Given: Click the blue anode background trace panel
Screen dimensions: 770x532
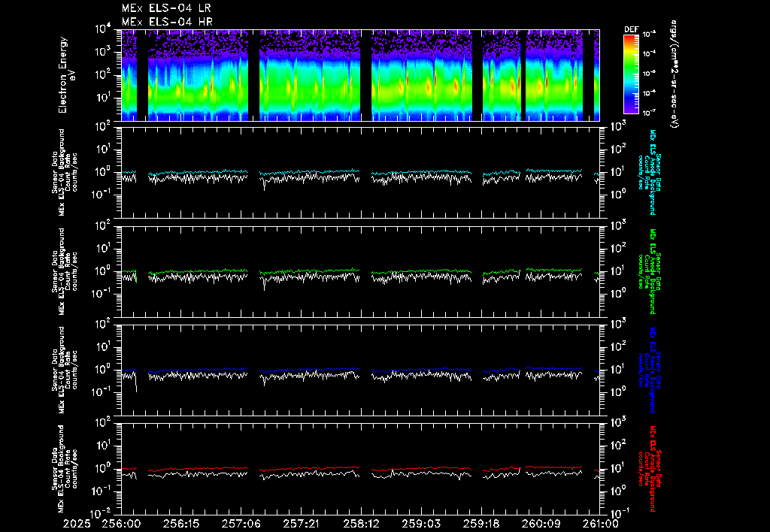Looking at the screenshot, I should coord(360,370).
